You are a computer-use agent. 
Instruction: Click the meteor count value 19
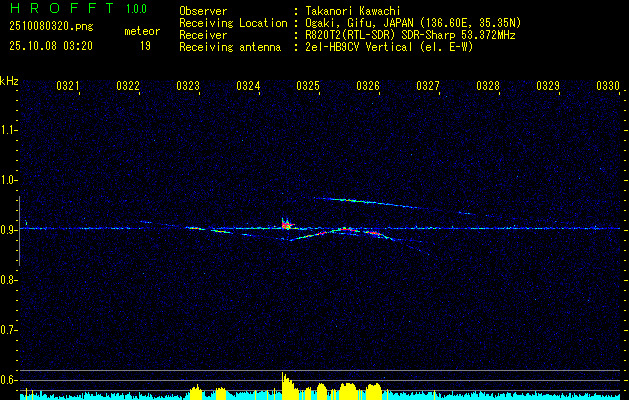point(145,46)
